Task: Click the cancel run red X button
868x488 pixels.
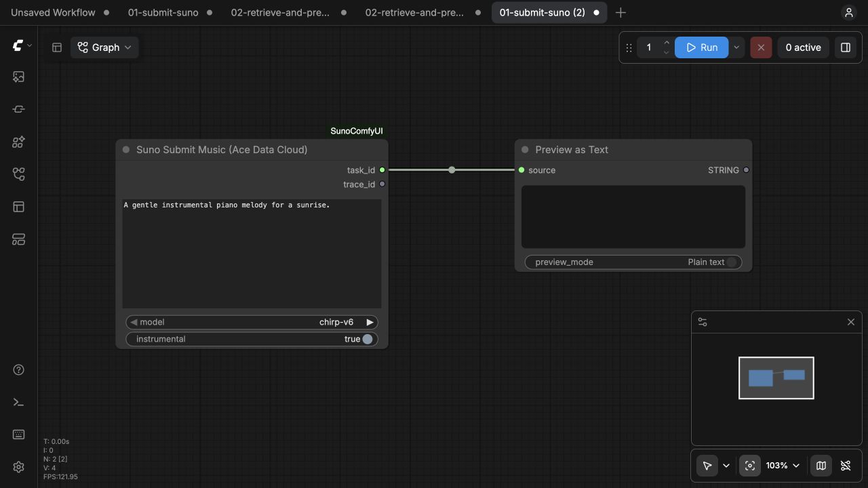Action: click(x=761, y=47)
